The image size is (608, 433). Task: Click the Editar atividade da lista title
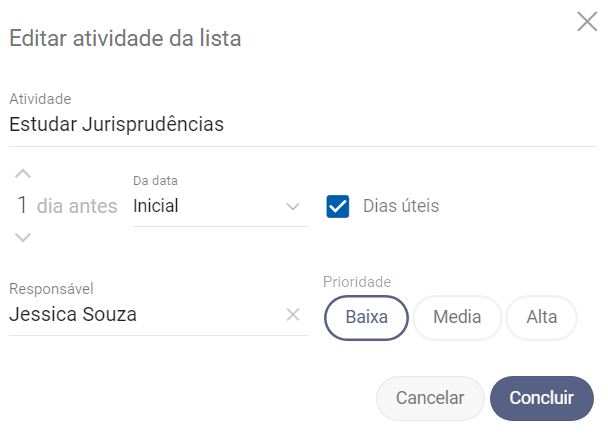pyautogui.click(x=125, y=39)
